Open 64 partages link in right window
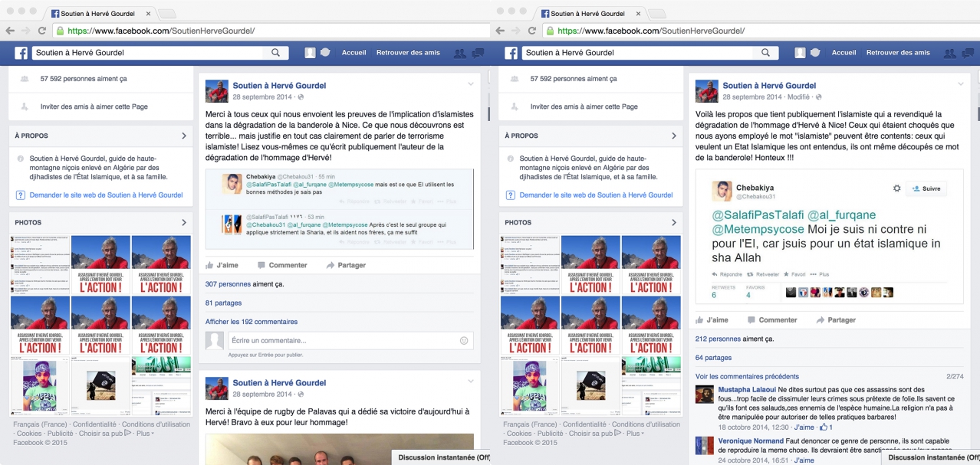The width and height of the screenshot is (980, 465). [x=713, y=358]
